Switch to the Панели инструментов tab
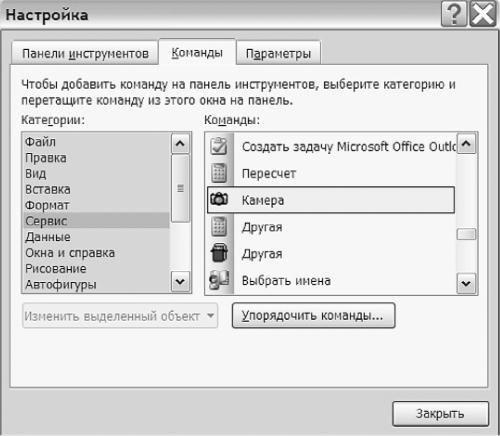Screen dimensions: 500x436 point(85,53)
